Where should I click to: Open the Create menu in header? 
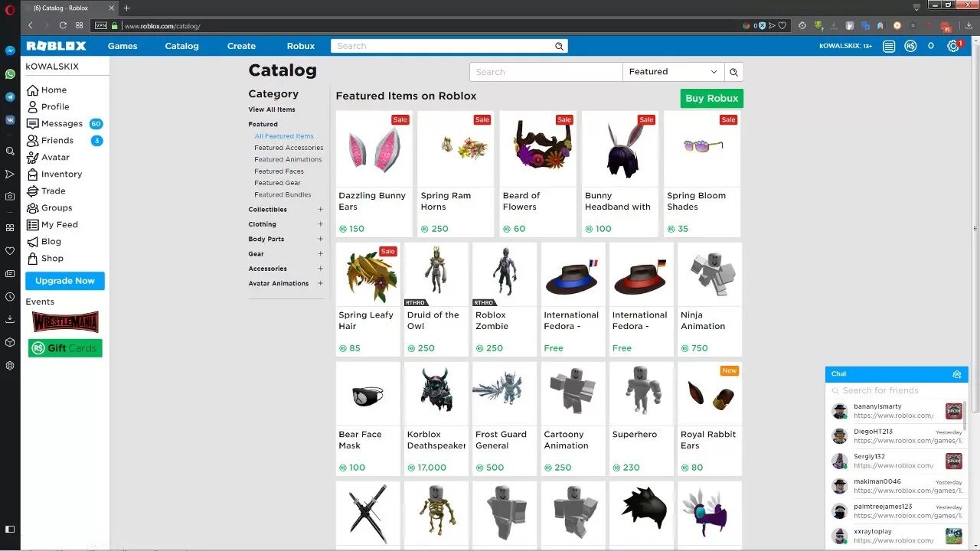[241, 46]
